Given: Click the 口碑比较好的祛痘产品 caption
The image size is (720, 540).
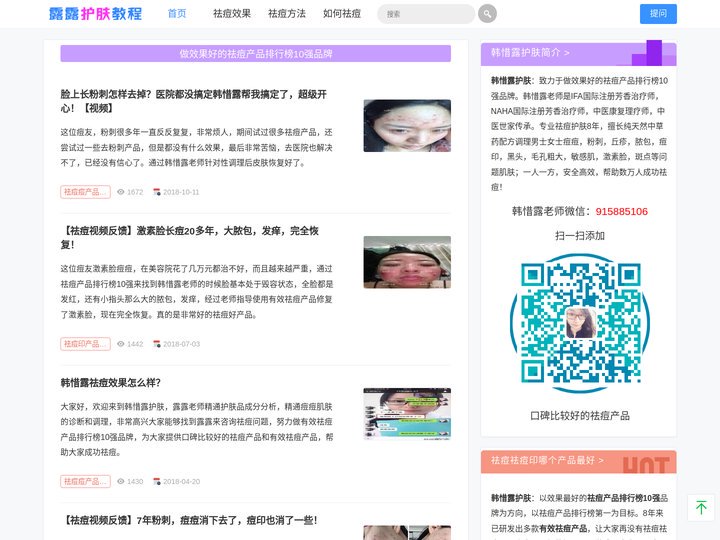Looking at the screenshot, I should [579, 416].
